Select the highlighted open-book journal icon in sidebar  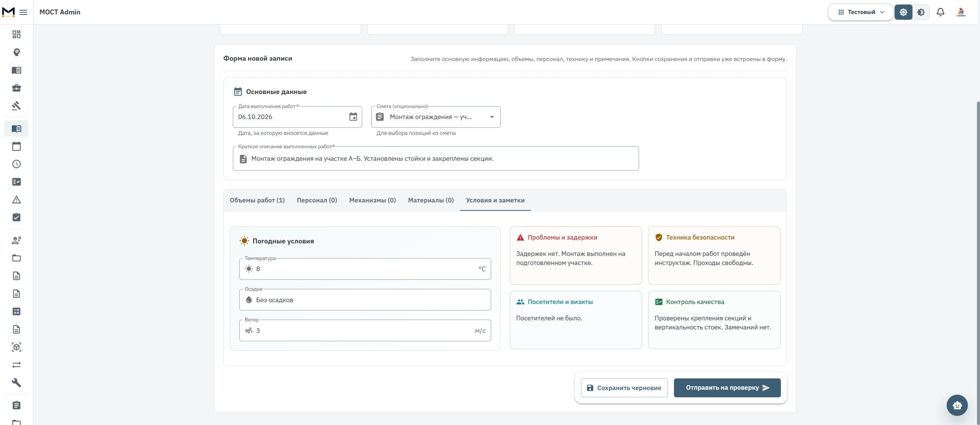16,128
